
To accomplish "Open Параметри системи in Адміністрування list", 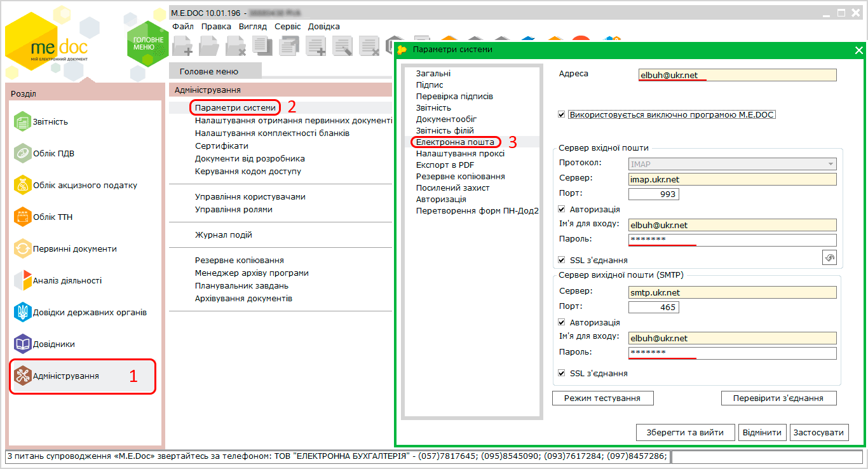I will point(235,107).
